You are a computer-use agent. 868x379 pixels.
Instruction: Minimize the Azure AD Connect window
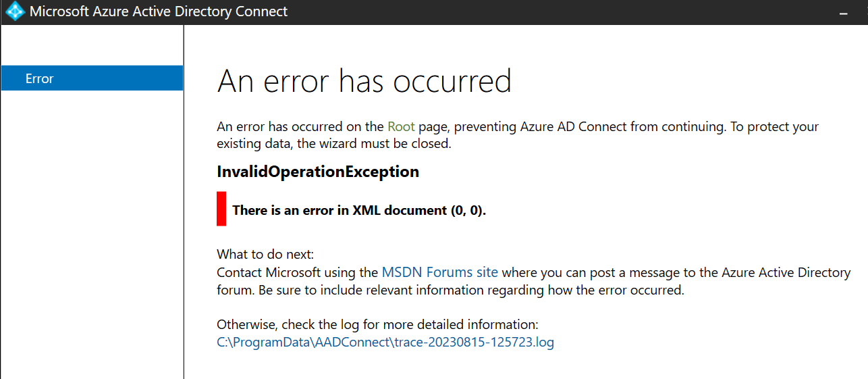pyautogui.click(x=843, y=12)
